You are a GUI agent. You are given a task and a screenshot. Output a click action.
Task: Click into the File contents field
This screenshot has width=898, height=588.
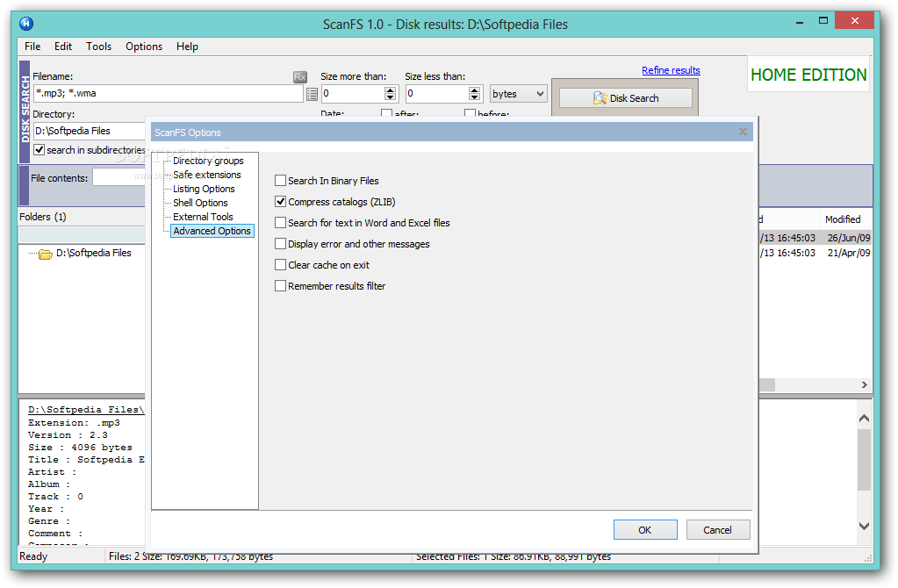pyautogui.click(x=119, y=177)
